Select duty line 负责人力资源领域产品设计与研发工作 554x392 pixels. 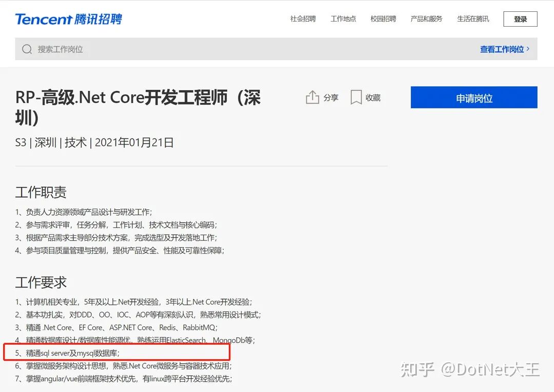coord(84,212)
